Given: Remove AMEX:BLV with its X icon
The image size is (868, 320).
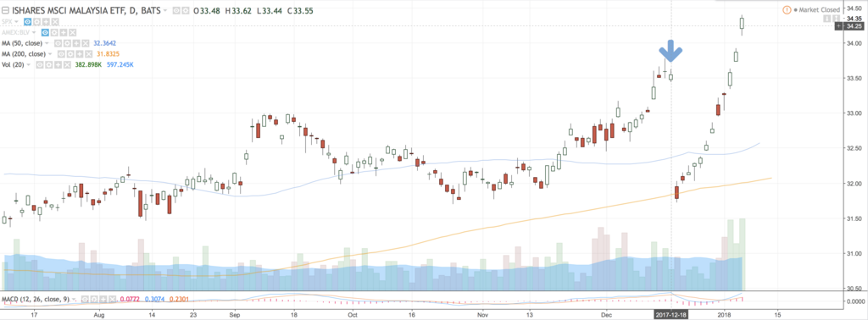Looking at the screenshot, I should point(73,33).
